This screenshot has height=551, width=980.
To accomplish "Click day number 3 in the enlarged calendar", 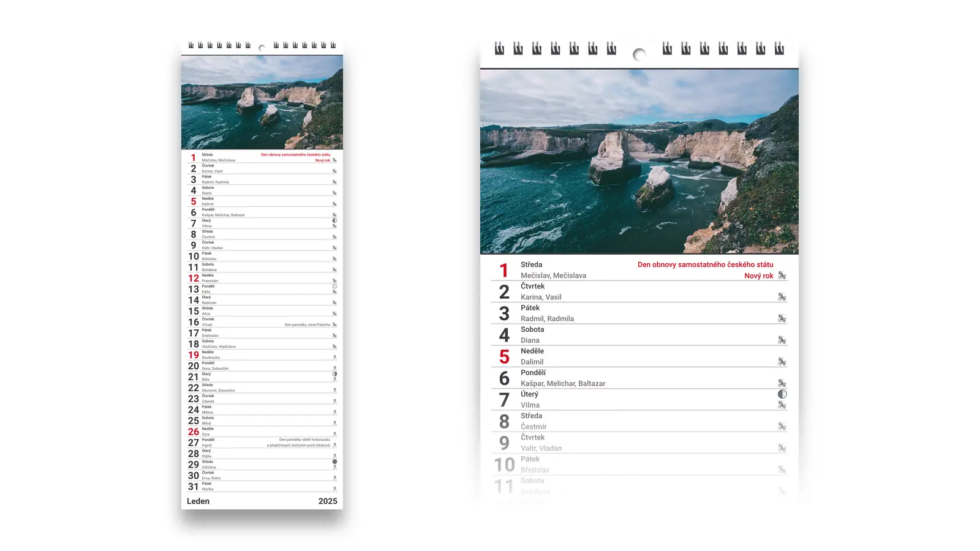I will coord(504,314).
